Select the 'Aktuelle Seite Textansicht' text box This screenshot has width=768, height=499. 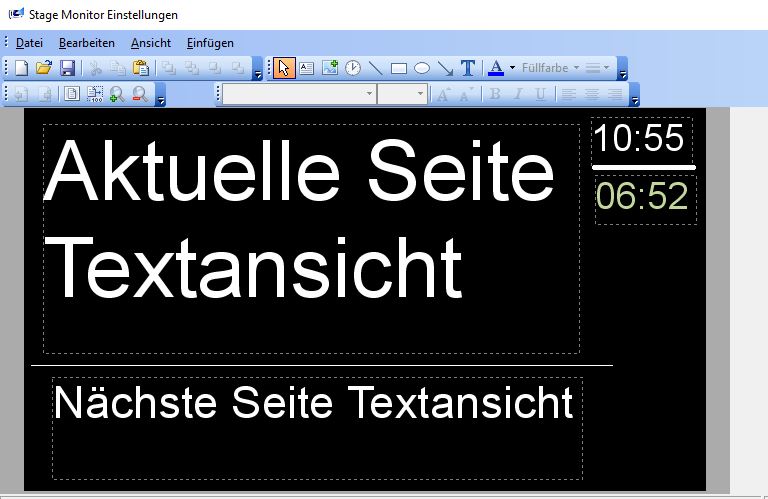312,238
